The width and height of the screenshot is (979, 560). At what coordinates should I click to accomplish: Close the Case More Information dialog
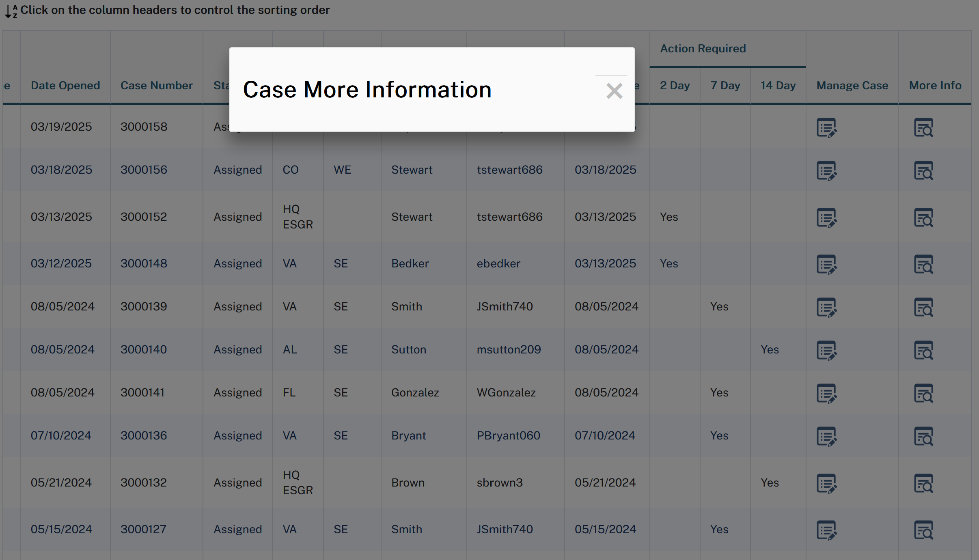pos(614,91)
